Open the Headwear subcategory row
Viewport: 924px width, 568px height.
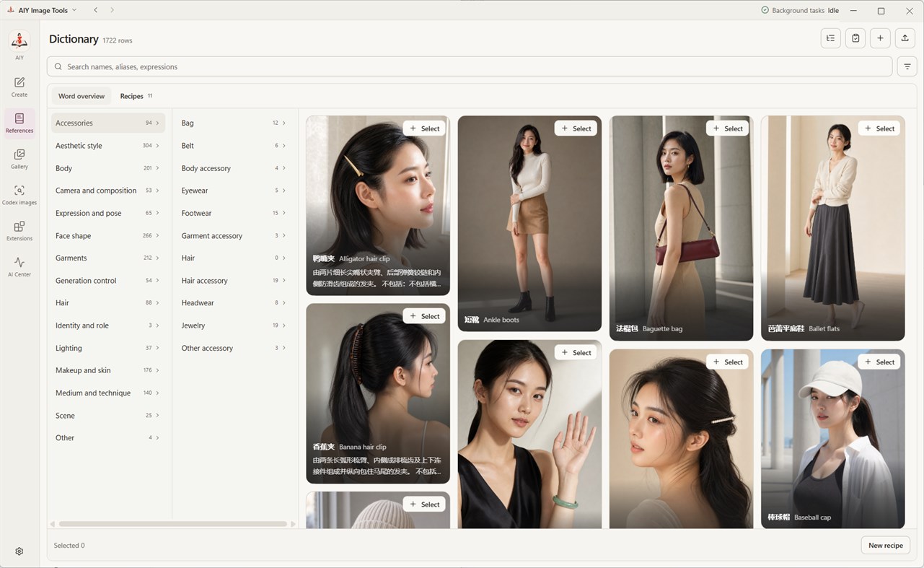click(234, 303)
